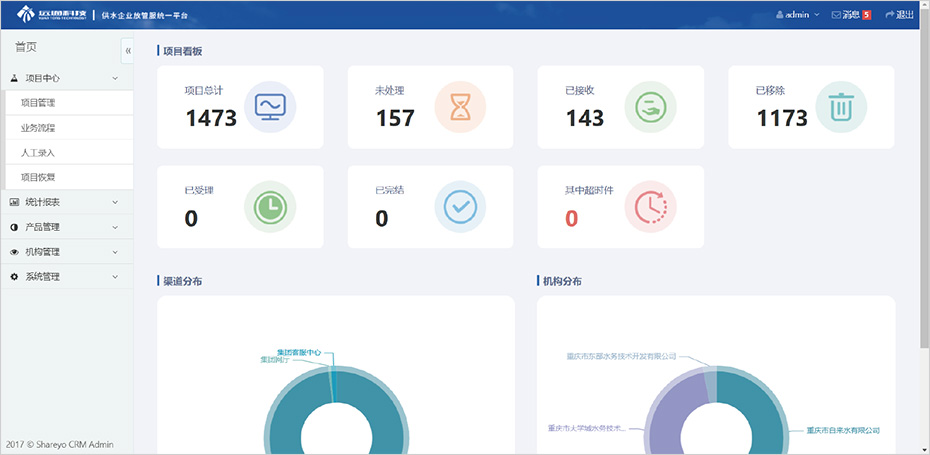Open 项目恢复 submenu item
Image resolution: width=930 pixels, height=455 pixels.
[68, 177]
